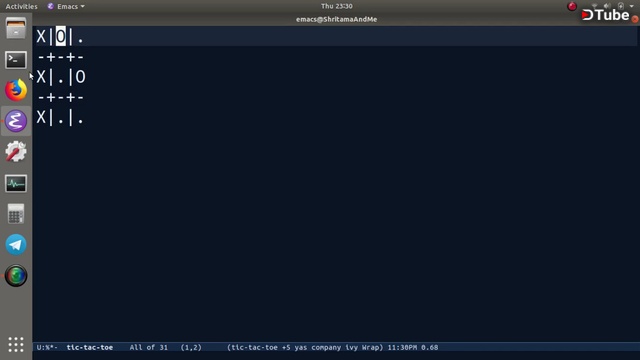Click the red screen-recording indicator in top bar
640x360 pixels.
click(x=572, y=6)
